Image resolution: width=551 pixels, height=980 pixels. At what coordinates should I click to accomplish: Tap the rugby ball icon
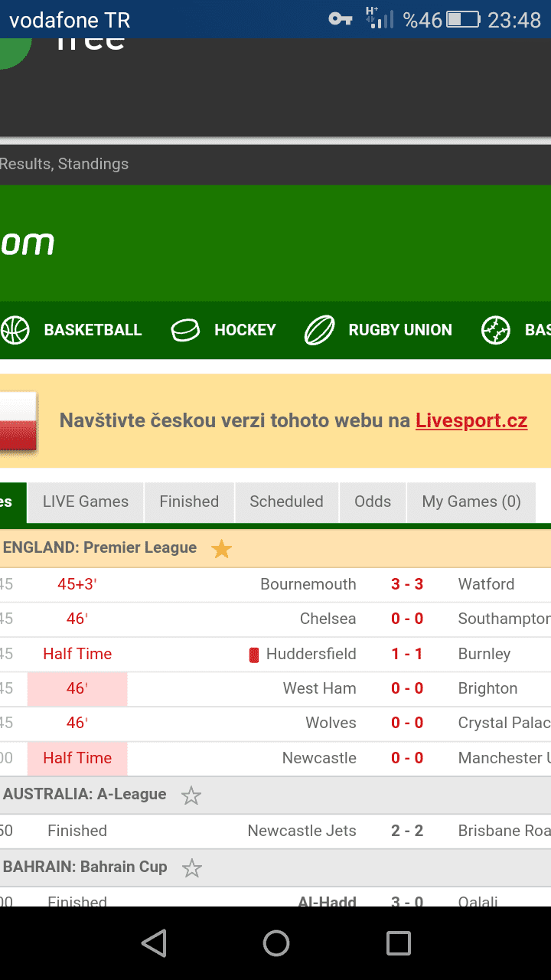(320, 330)
